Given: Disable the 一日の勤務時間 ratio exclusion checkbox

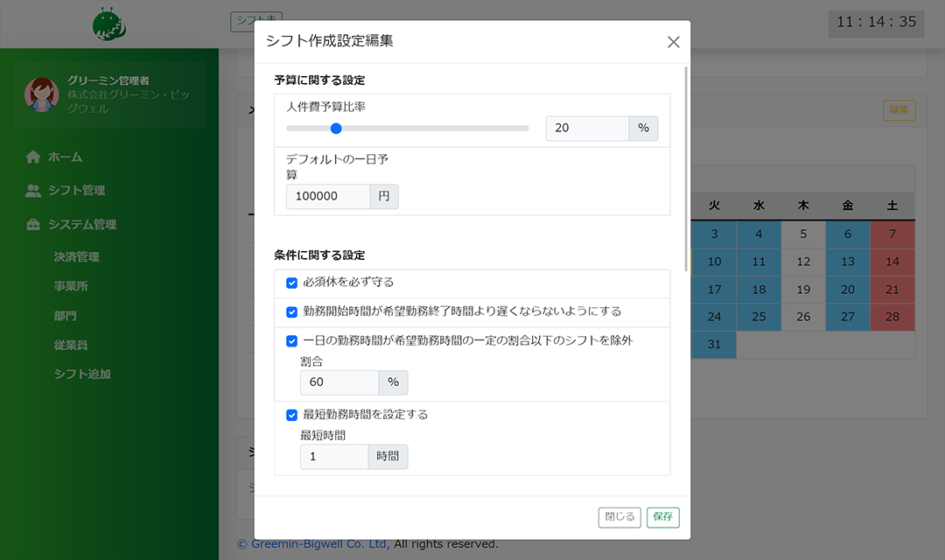Looking at the screenshot, I should 292,341.
